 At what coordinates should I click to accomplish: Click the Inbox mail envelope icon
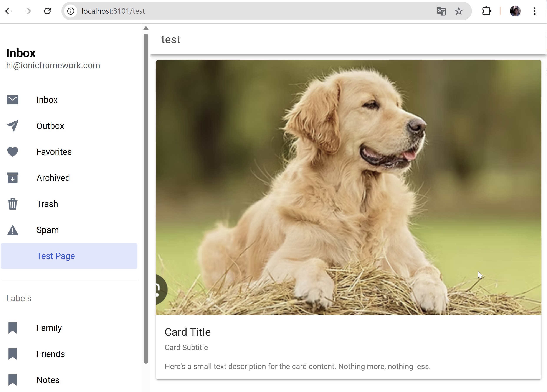click(13, 100)
